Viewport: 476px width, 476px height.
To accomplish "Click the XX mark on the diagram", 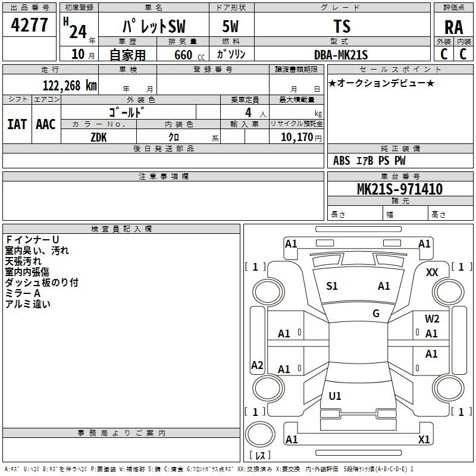I will (x=432, y=273).
